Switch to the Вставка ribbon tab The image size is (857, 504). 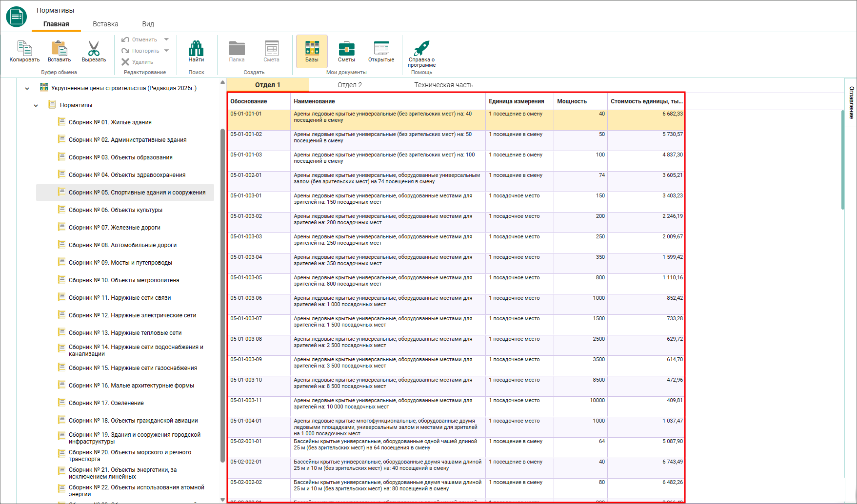coord(105,24)
